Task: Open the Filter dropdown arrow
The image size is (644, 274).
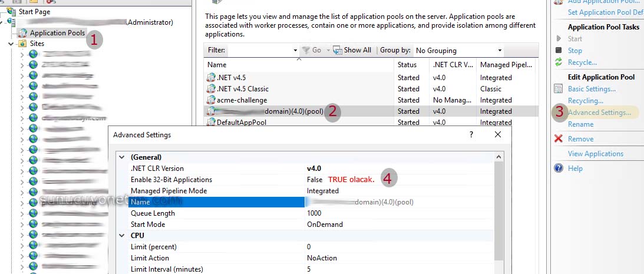Action: [295, 50]
